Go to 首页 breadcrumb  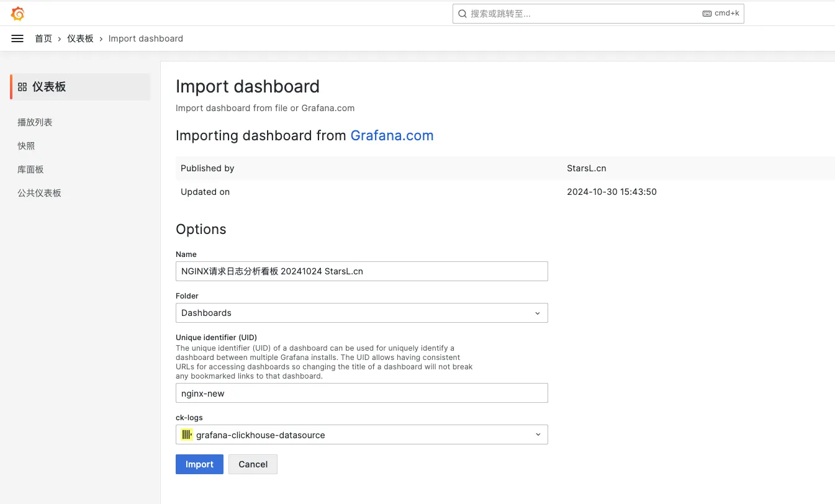coord(43,38)
